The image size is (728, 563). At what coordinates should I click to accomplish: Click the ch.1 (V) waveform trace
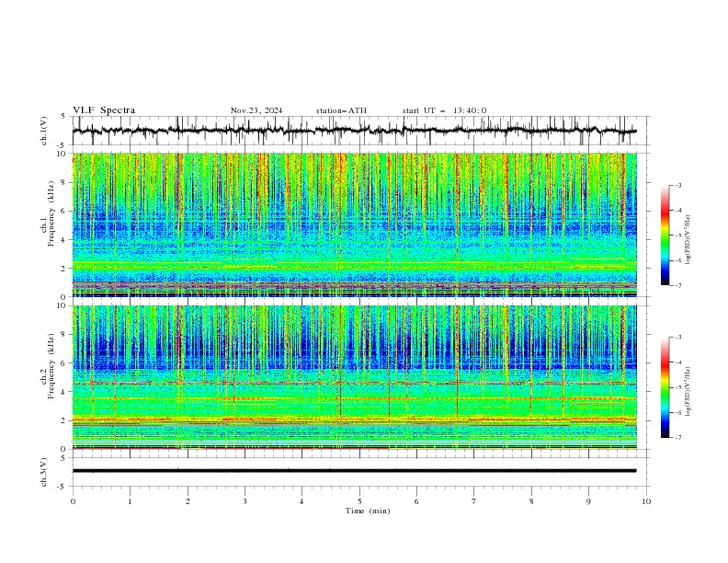point(355,131)
